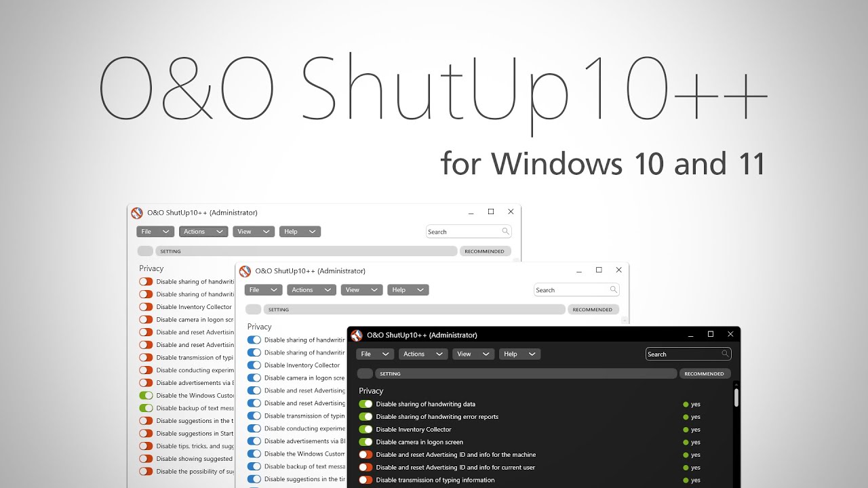Click inside the Search input field
Image resolution: width=868 pixels, height=488 pixels.
(682, 354)
